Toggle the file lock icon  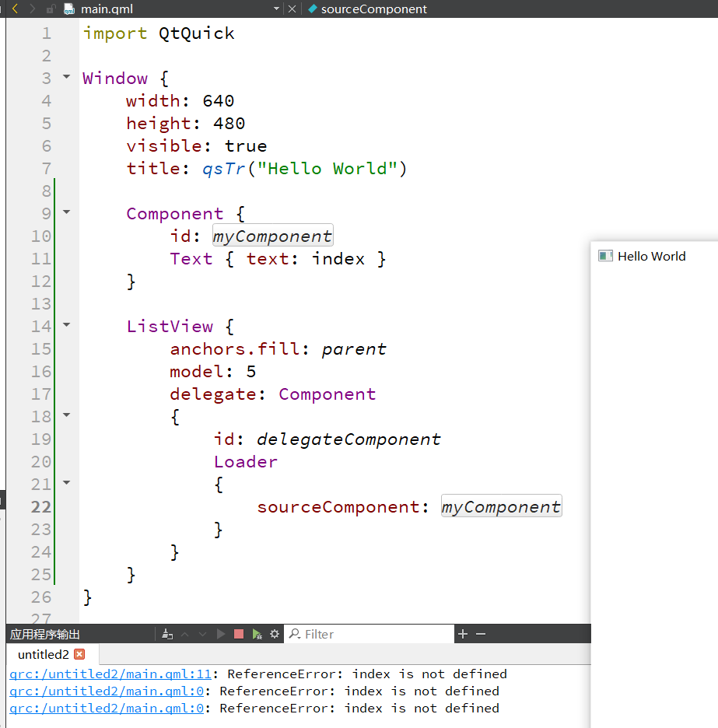pos(51,9)
